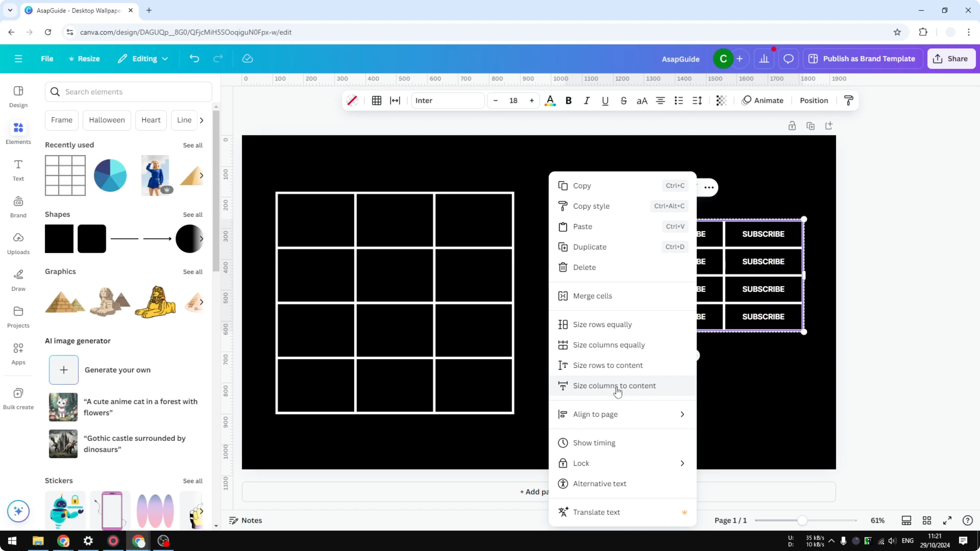
Task: Toggle underline on the selected text
Action: 605,100
